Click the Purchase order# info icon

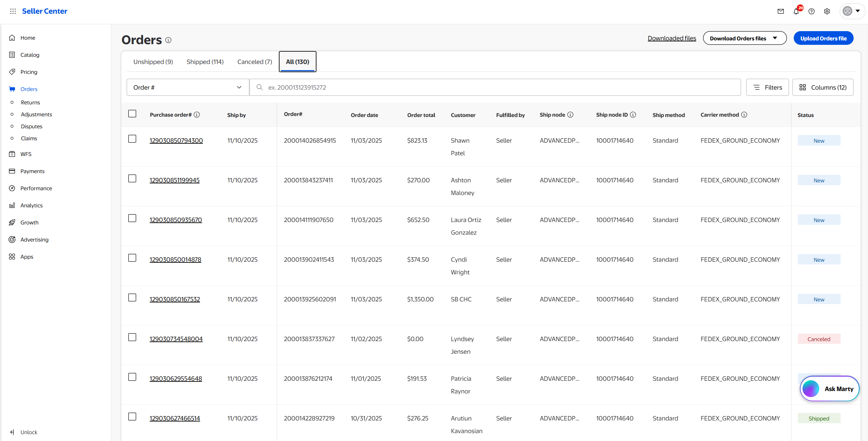pyautogui.click(x=197, y=115)
